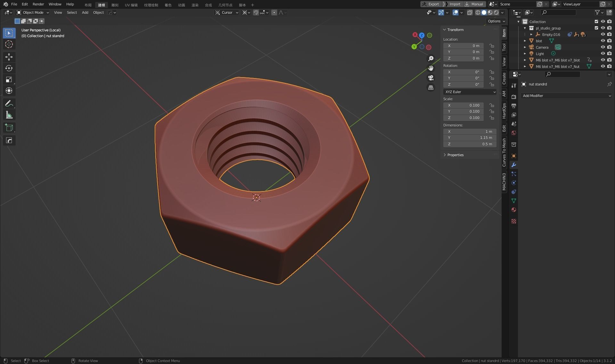615x364 pixels.
Task: Switch to the HardOps sidebar tab
Action: click(504, 111)
